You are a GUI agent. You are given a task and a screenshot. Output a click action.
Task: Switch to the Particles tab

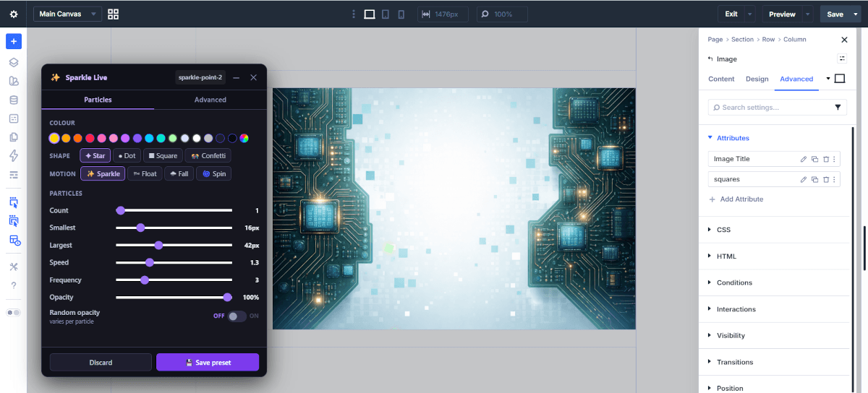click(x=98, y=100)
